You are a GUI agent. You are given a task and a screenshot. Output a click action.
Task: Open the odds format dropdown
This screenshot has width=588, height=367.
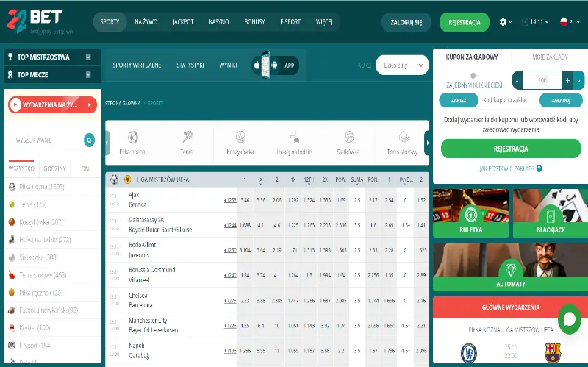[x=402, y=65]
